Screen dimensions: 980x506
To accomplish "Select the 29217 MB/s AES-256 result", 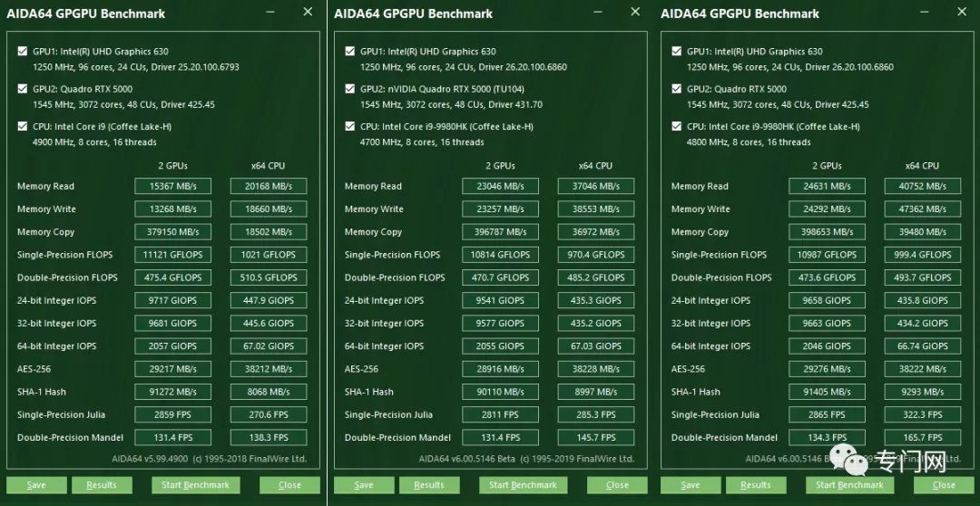I will (x=173, y=368).
